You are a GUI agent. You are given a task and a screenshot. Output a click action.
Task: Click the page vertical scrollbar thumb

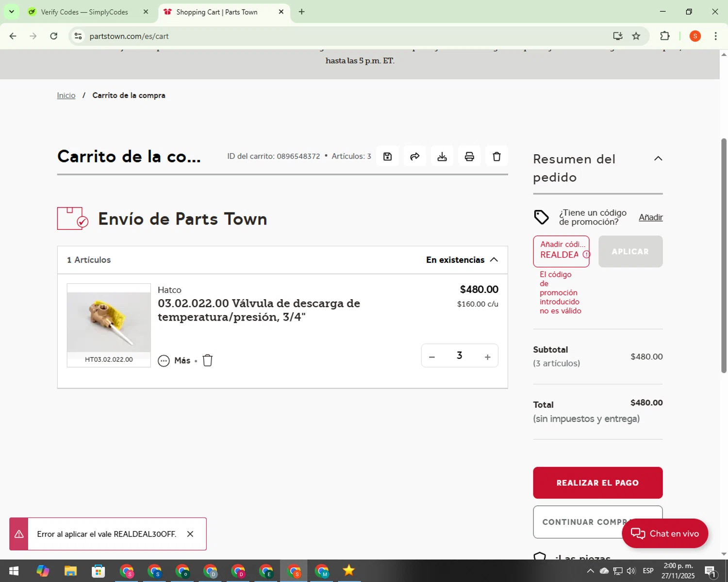(724, 256)
